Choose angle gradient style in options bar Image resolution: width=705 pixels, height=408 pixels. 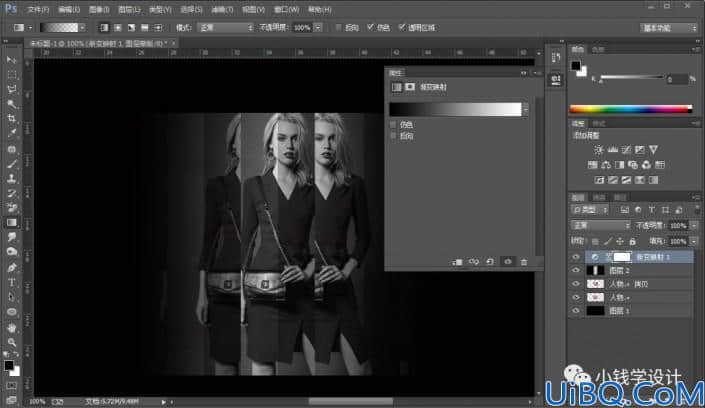[x=131, y=28]
